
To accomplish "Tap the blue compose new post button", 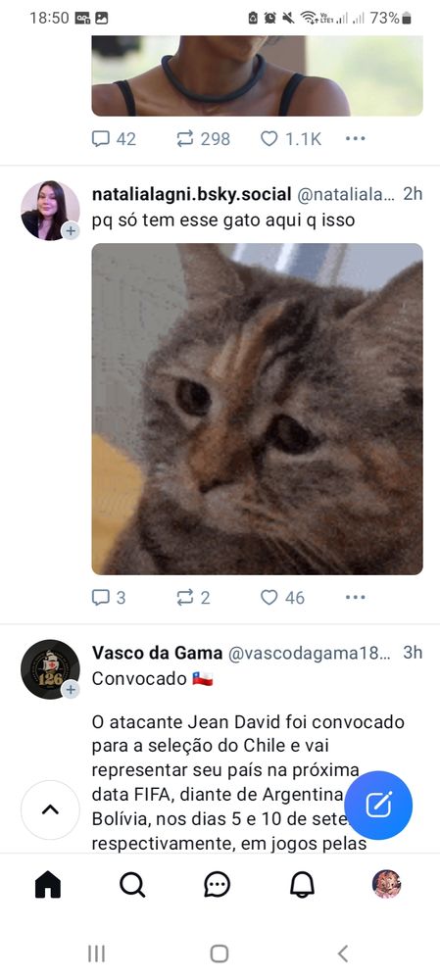I will (378, 805).
